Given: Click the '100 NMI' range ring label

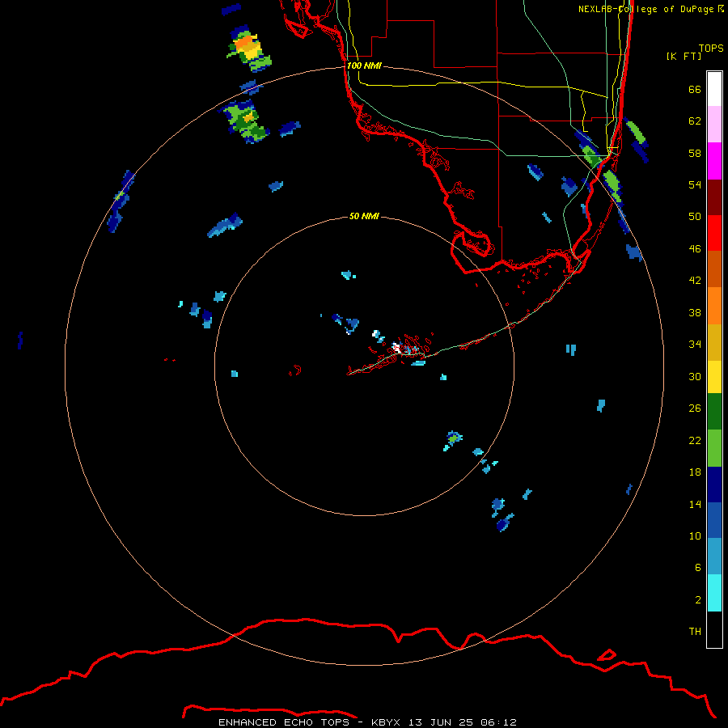Looking at the screenshot, I should click(x=364, y=66).
